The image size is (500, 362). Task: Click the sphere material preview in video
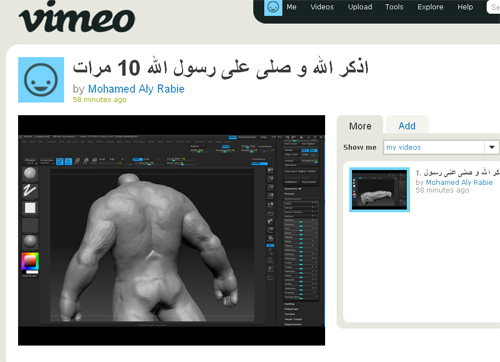(x=30, y=173)
